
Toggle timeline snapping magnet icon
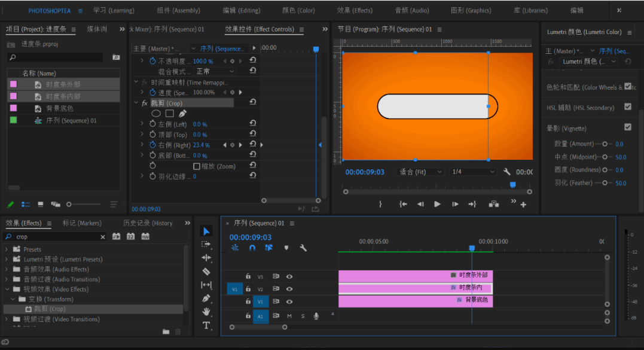click(252, 248)
